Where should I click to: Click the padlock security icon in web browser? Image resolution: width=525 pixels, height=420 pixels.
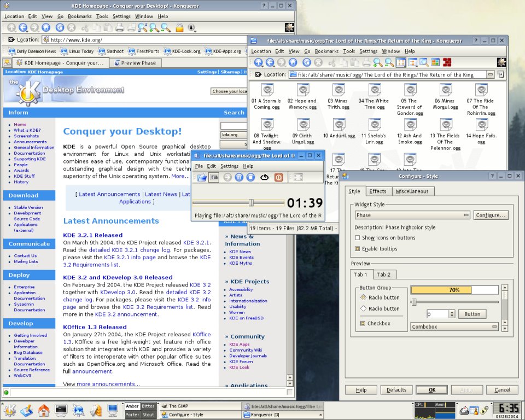point(179,28)
